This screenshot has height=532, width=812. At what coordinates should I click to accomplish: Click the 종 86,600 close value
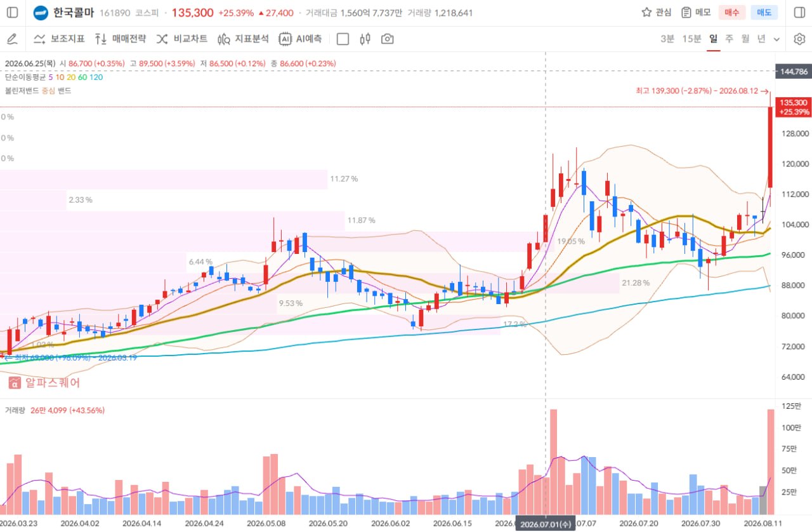pos(303,63)
